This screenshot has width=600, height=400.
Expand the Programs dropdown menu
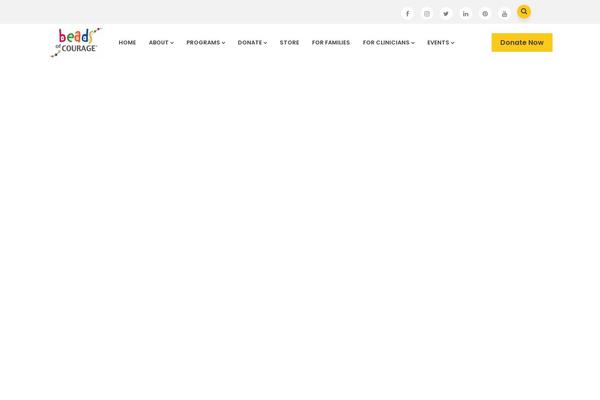205,42
